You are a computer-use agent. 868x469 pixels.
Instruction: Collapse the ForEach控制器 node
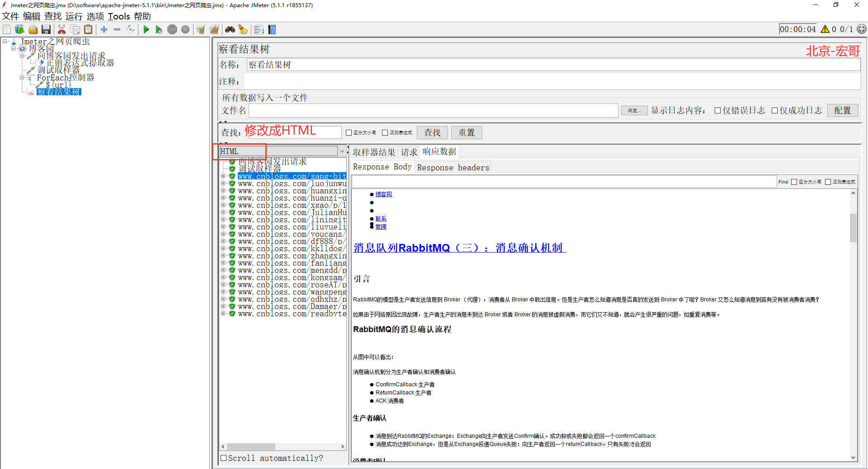pyautogui.click(x=22, y=77)
